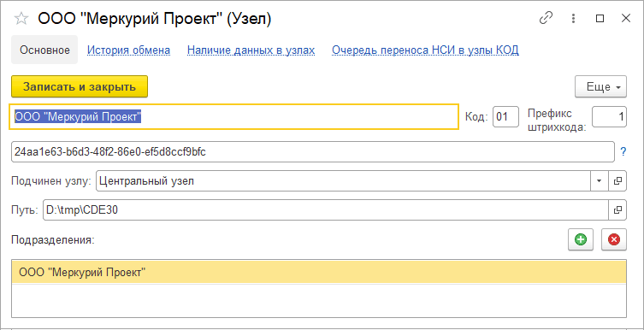644x330 pixels.
Task: Click the red delete subdivision button
Action: coord(614,239)
